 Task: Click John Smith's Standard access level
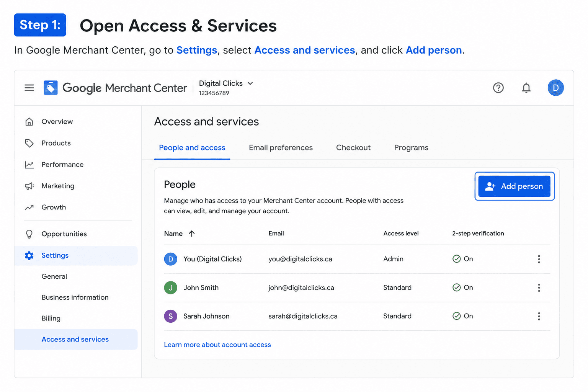click(397, 288)
